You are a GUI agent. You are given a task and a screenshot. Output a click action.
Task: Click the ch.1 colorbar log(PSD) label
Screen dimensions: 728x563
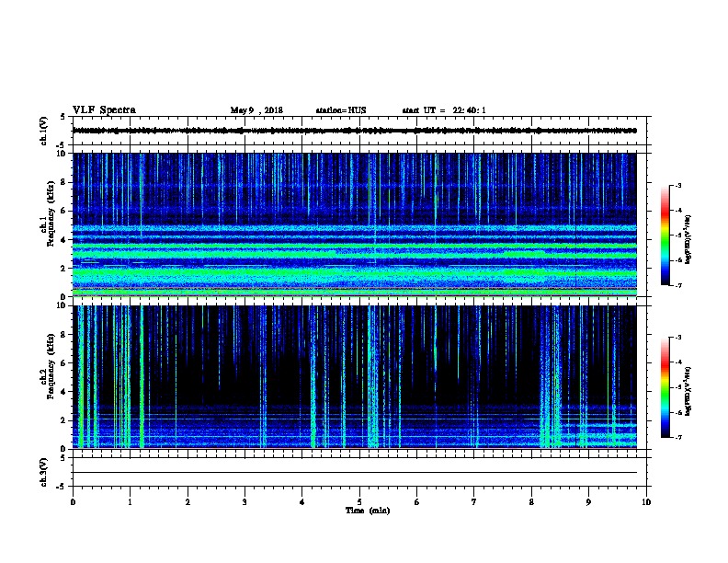coord(688,239)
